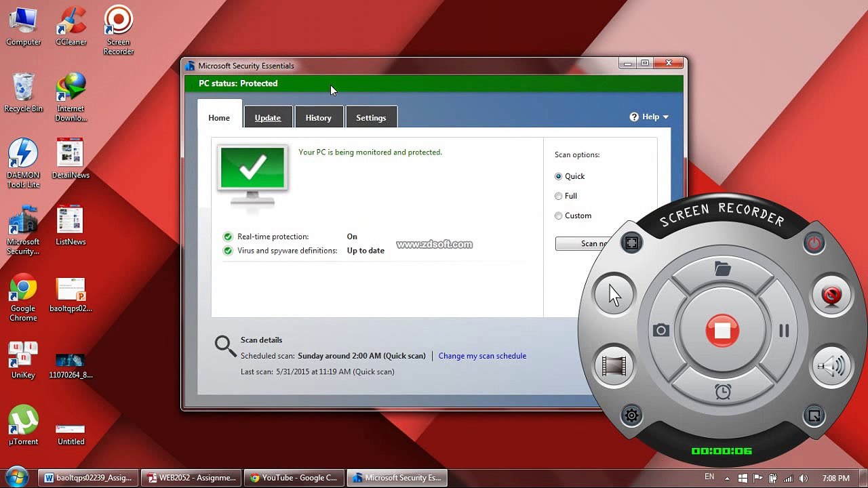
Task: Click 'Your PC is being monitored and protected.' text
Action: point(370,152)
